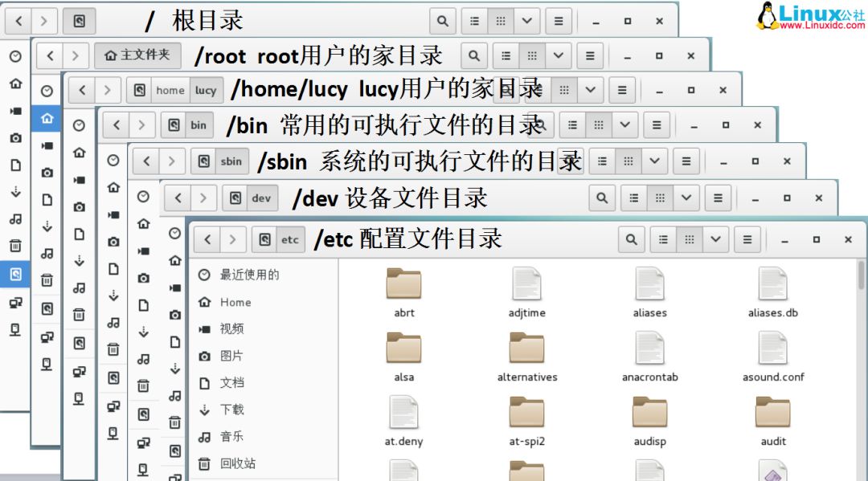Select the alternatives folder

527,357
